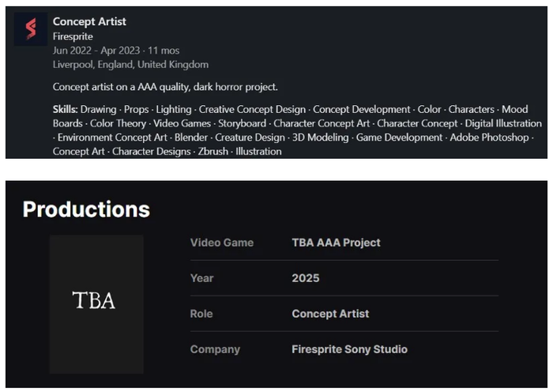Click the Firesprite company logo icon
553x392 pixels.
pyautogui.click(x=31, y=29)
